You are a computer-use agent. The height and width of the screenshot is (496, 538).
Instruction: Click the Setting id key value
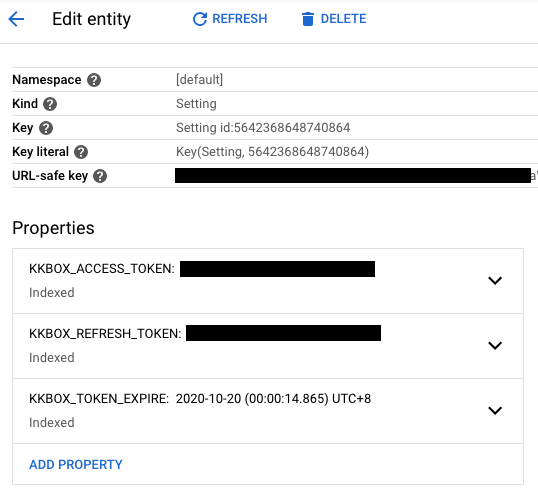[x=263, y=128]
